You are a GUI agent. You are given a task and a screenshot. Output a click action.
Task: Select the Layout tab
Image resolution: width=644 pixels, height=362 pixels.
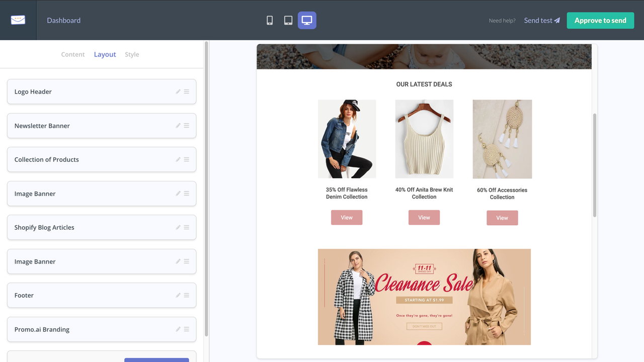pos(105,54)
